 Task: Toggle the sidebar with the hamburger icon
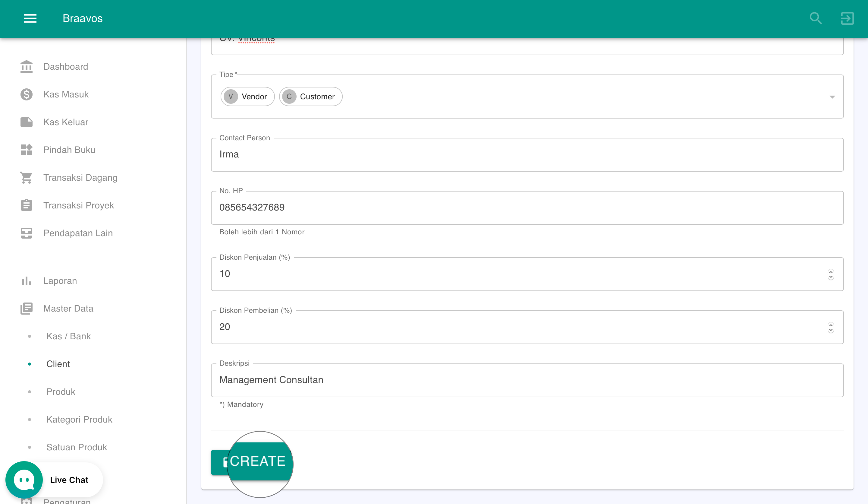(x=30, y=18)
